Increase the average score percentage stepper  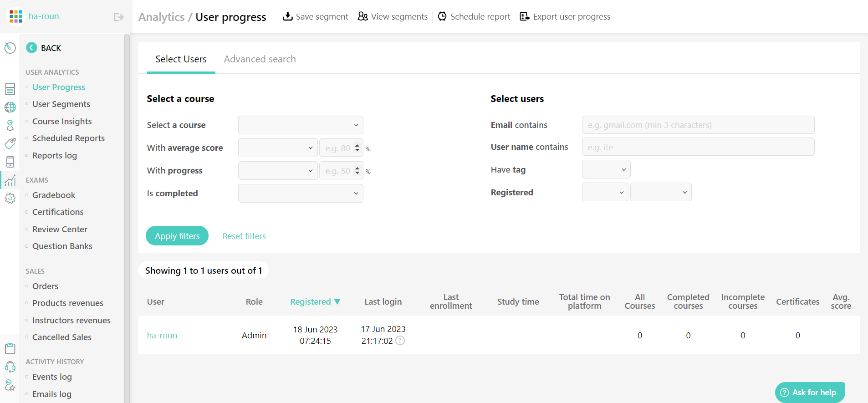click(357, 145)
